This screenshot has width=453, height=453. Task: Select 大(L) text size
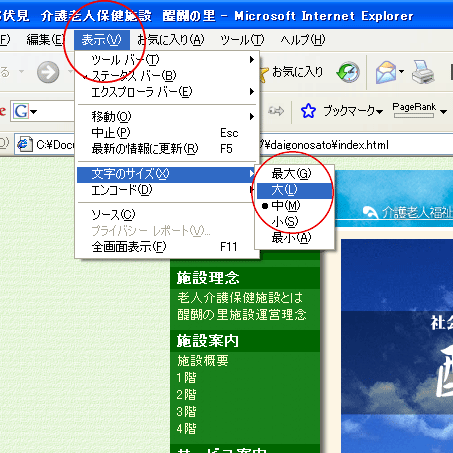tap(295, 190)
